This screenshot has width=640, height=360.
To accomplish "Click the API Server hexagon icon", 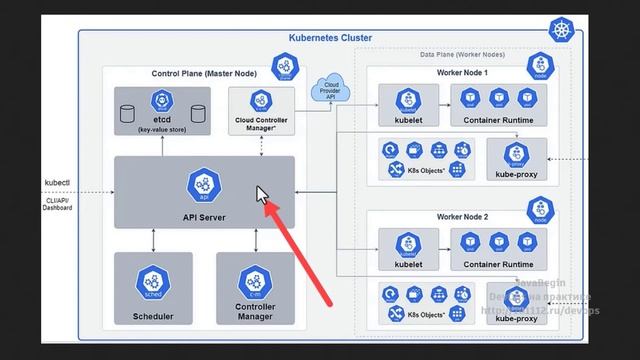I will [204, 185].
